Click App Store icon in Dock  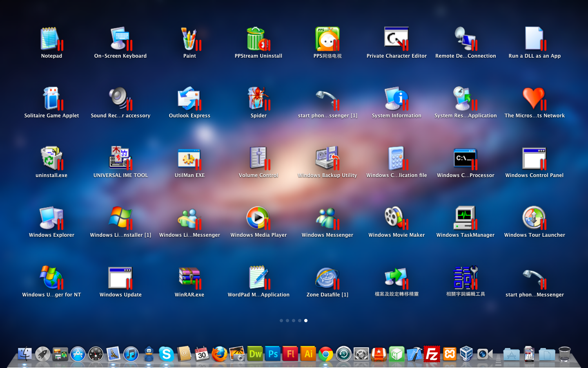[x=78, y=354]
